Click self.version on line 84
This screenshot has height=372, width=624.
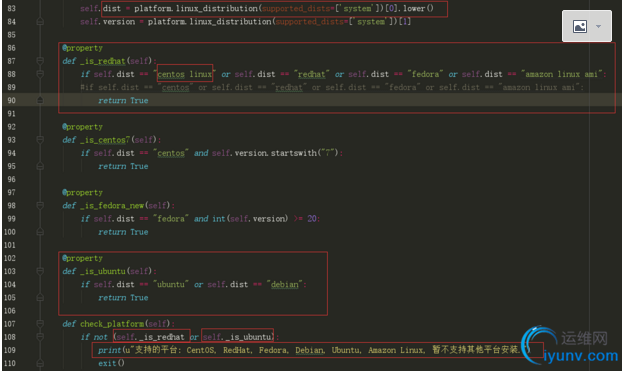[x=107, y=21]
